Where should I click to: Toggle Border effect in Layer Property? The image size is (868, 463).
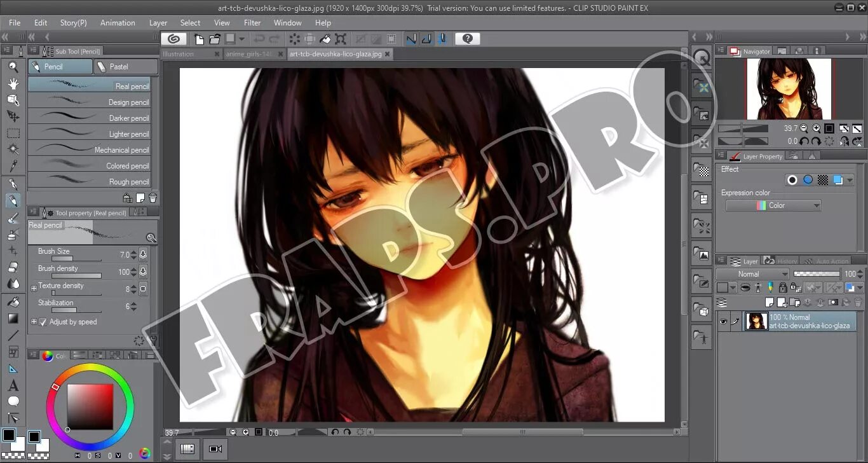(x=792, y=181)
